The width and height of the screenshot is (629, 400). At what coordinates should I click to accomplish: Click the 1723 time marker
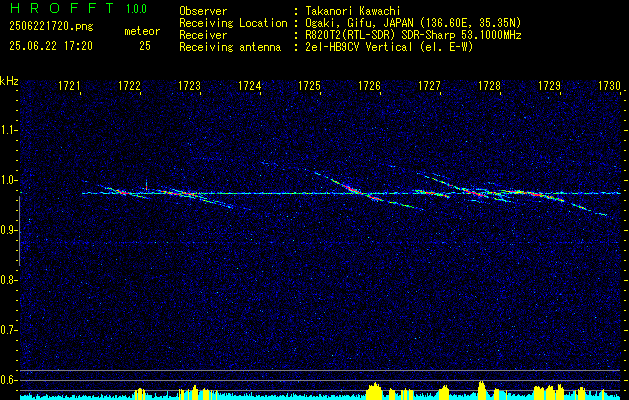pos(189,86)
